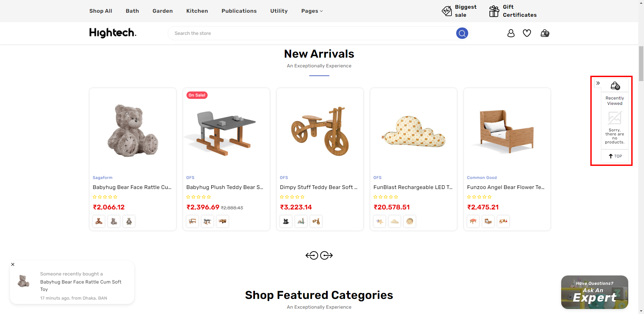Open the shopping cart icon in header
The image size is (644, 314).
pyautogui.click(x=545, y=33)
